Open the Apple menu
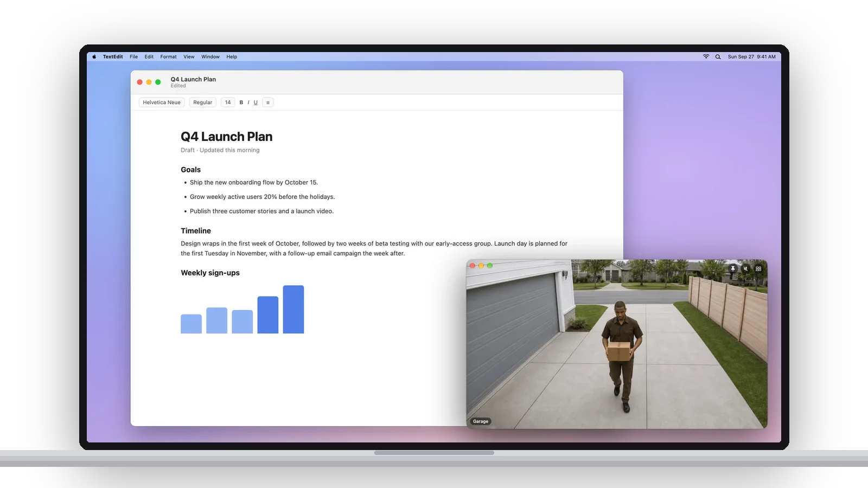The image size is (868, 488). pyautogui.click(x=94, y=56)
